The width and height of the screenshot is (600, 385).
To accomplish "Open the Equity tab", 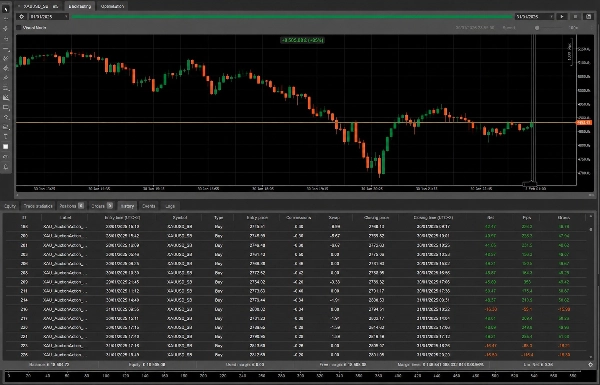I will (10, 206).
